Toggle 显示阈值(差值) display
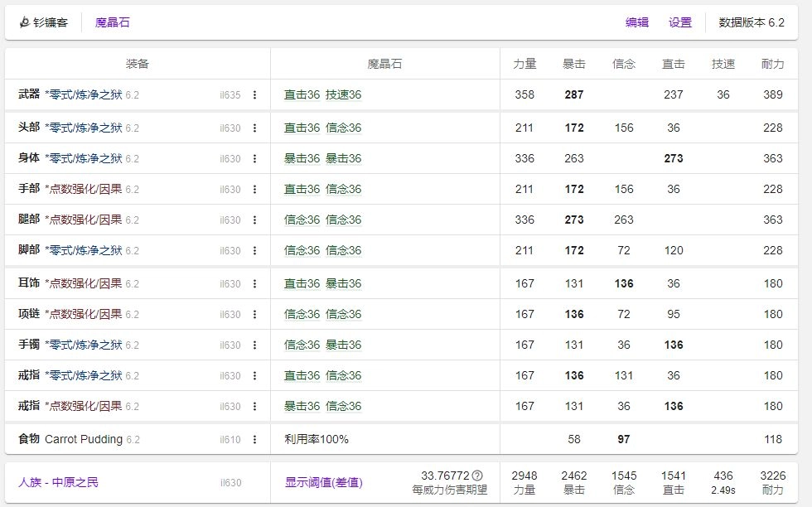Screen dimensions: 812x507 [323, 482]
